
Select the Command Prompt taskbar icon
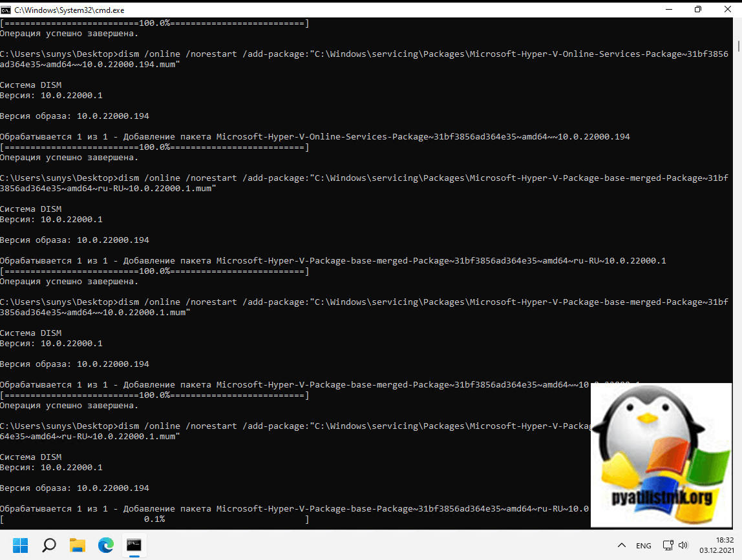[x=134, y=545]
